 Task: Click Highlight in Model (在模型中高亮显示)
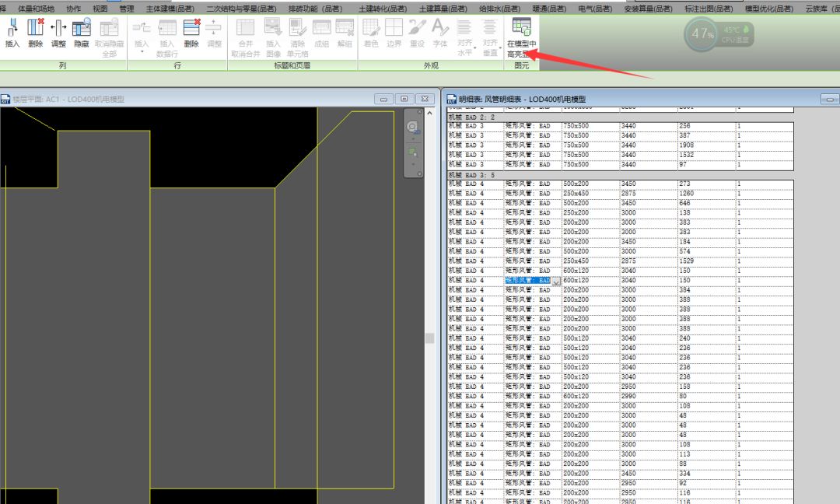[521, 37]
